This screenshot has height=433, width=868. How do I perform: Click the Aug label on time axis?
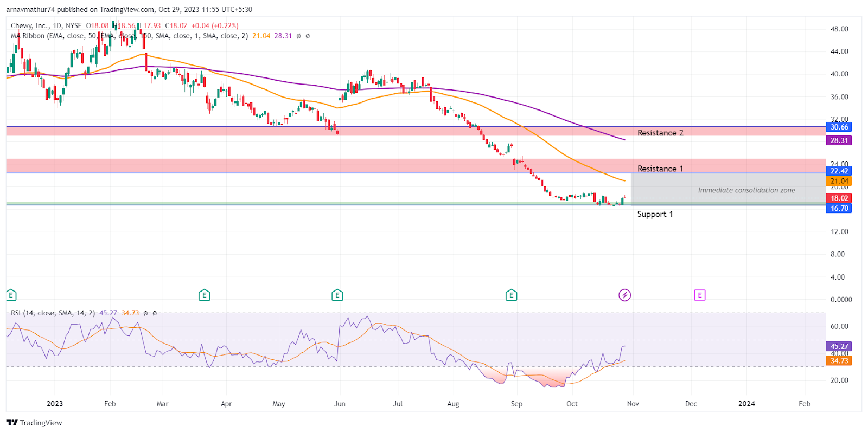(x=453, y=404)
